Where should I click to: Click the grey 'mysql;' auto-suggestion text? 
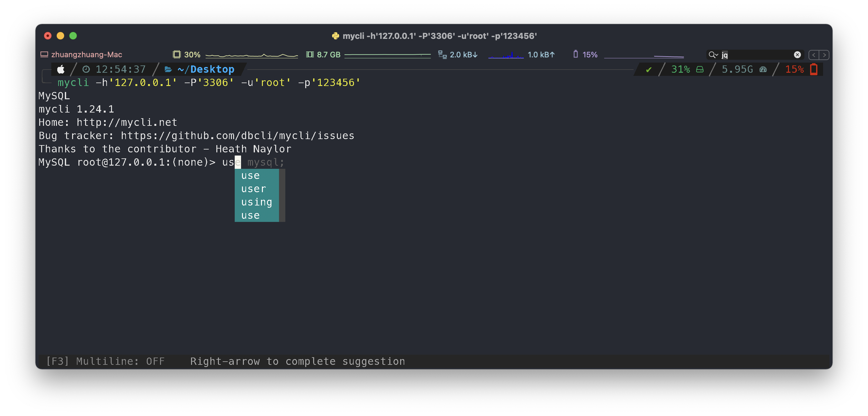266,162
